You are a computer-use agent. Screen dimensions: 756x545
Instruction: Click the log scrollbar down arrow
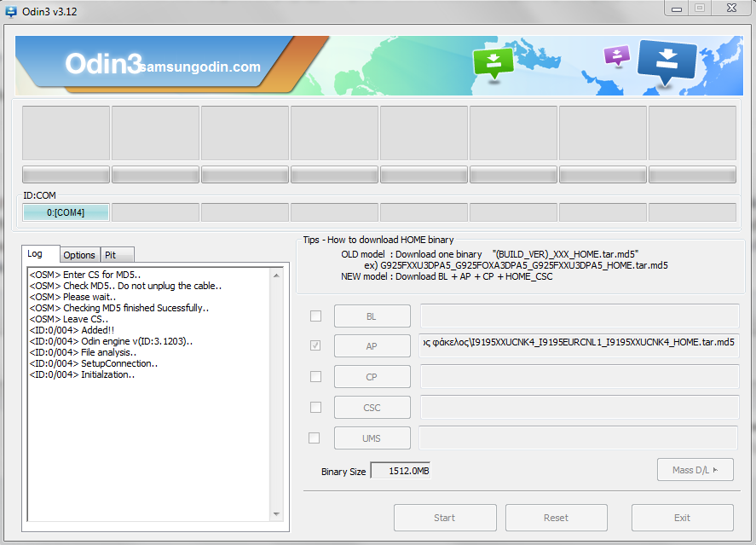click(x=276, y=514)
